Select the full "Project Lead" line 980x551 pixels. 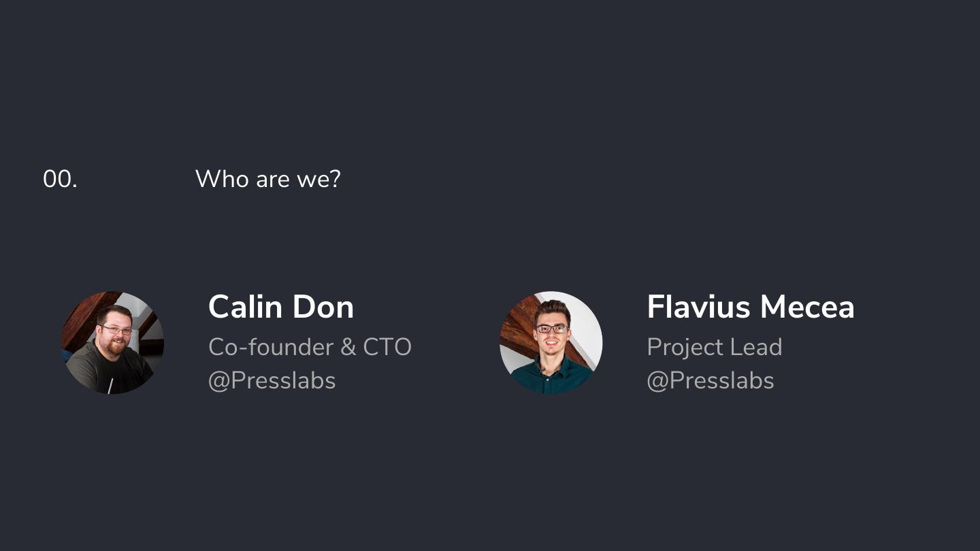(714, 347)
